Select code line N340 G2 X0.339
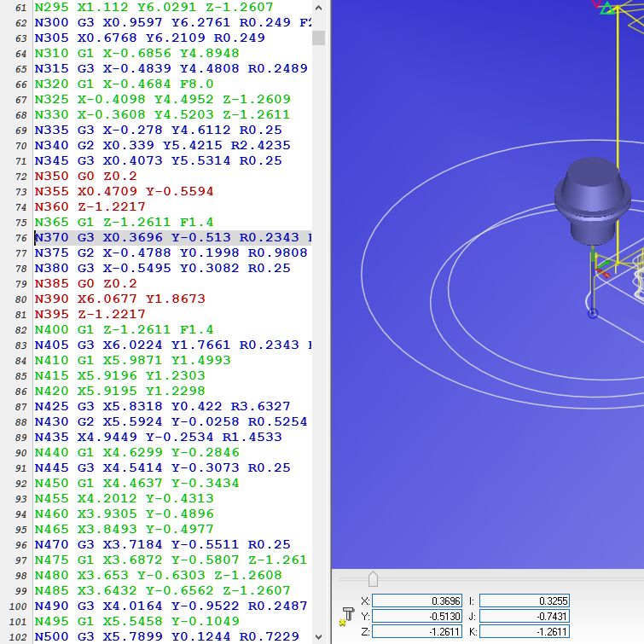This screenshot has width=644, height=644. pyautogui.click(x=163, y=145)
